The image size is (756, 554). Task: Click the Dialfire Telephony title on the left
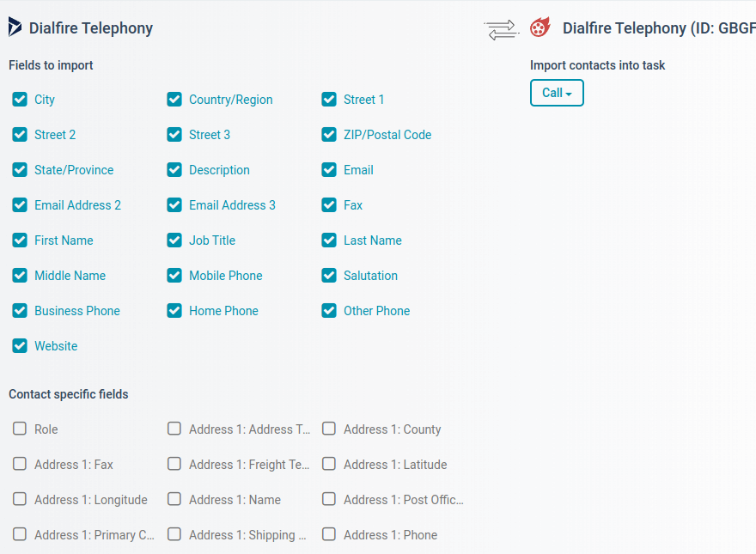91,28
